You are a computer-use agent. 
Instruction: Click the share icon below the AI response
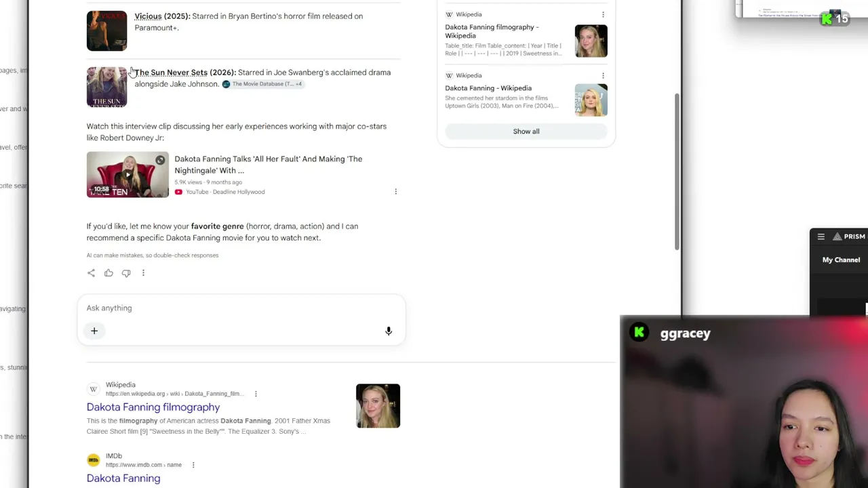91,273
